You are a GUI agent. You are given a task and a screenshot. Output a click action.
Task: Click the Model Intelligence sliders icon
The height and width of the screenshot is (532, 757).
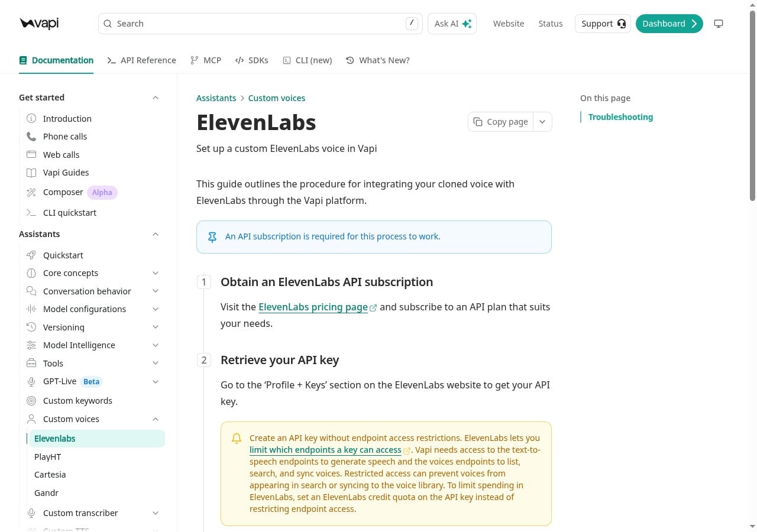pos(31,345)
